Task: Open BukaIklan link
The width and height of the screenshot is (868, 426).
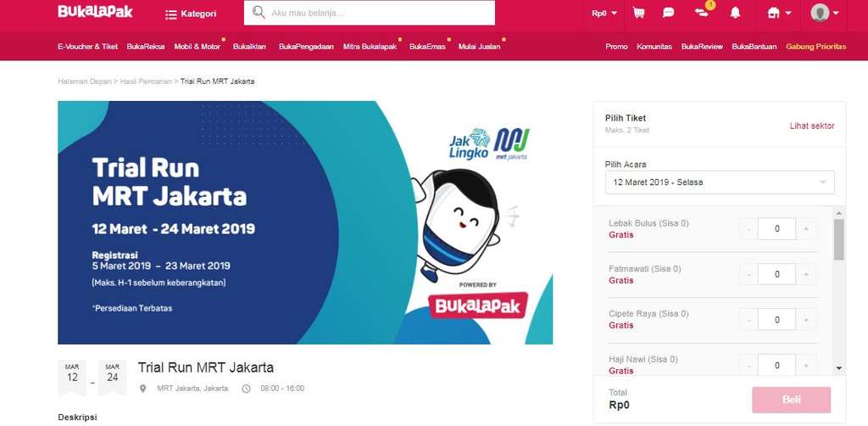Action: tap(249, 47)
